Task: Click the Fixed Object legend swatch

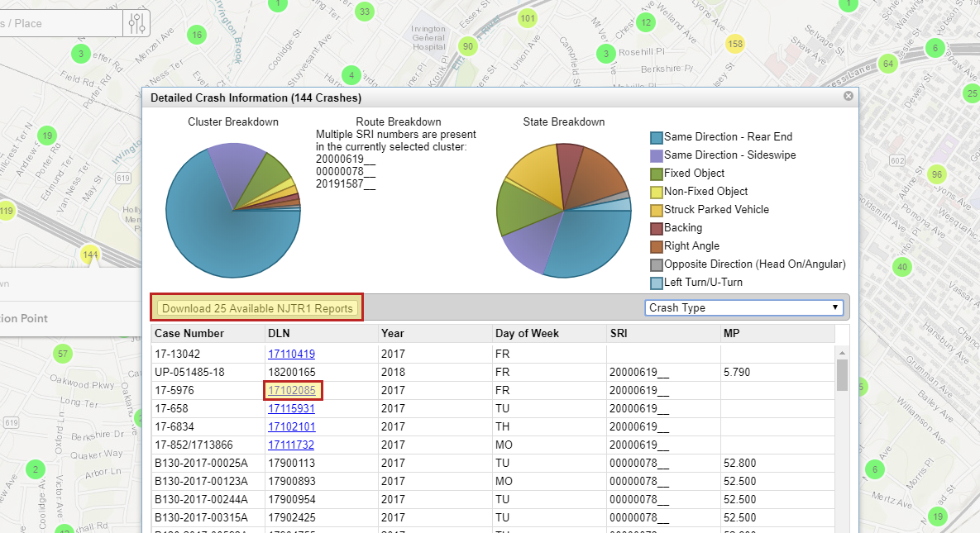Action: coord(657,174)
